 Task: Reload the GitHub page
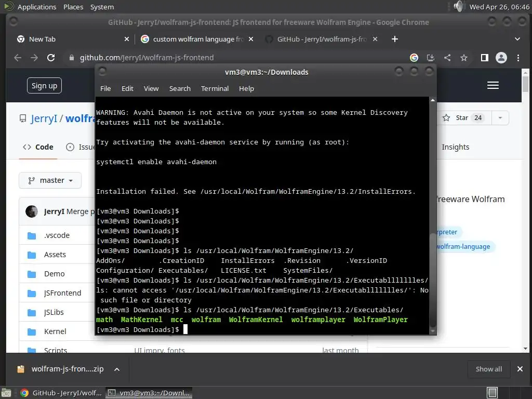(x=51, y=58)
